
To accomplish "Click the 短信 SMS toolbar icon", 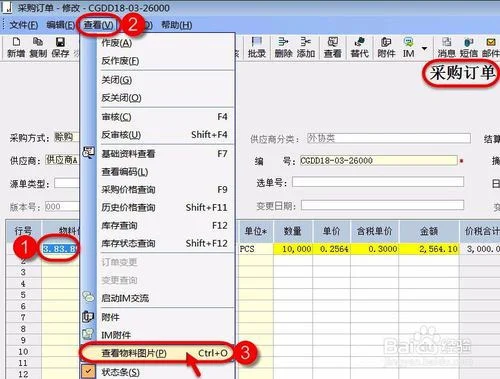I will coord(469,47).
